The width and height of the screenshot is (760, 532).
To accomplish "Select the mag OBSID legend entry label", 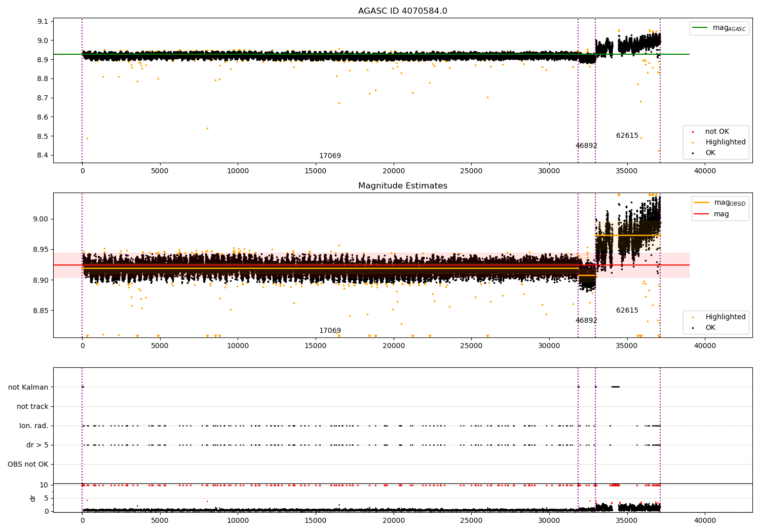I will [x=730, y=203].
